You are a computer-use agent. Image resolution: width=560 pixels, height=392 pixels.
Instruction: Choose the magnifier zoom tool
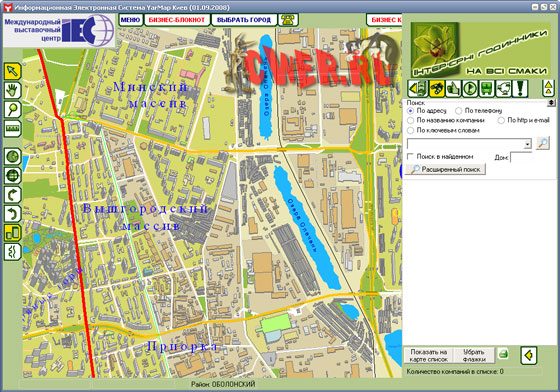[12, 109]
